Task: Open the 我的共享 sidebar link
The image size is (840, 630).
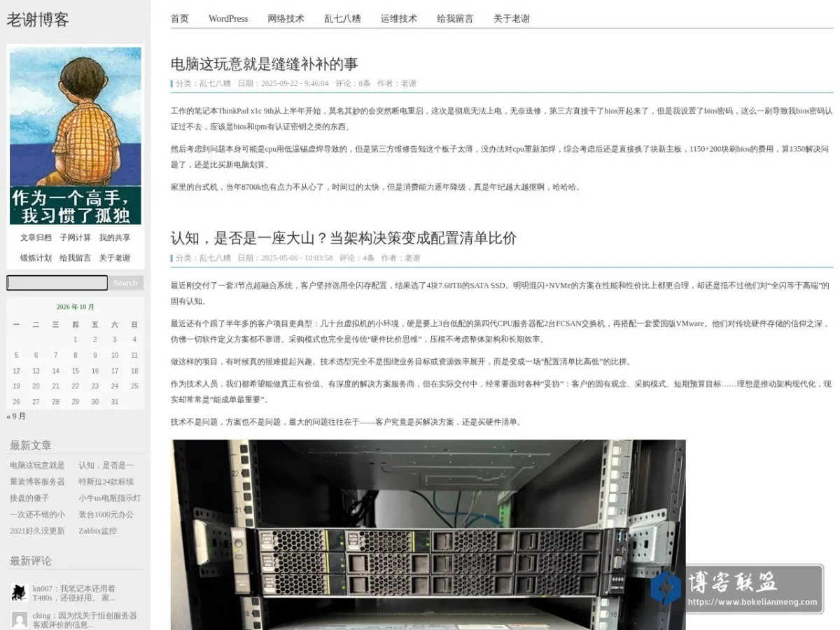Action: (114, 238)
